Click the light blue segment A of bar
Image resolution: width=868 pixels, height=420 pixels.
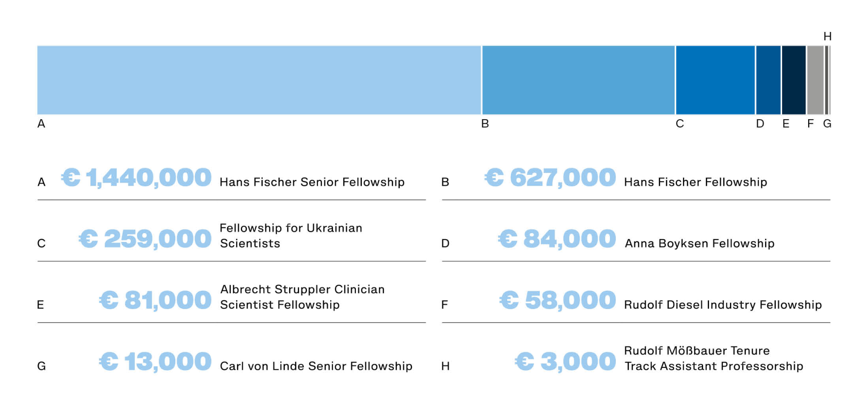coord(259,80)
